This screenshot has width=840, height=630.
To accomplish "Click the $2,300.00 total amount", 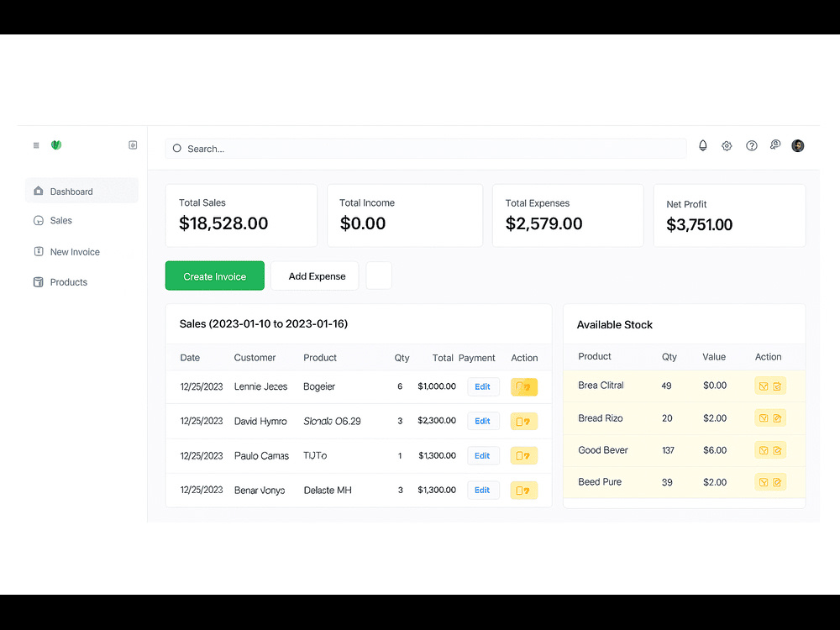I will pyautogui.click(x=437, y=421).
